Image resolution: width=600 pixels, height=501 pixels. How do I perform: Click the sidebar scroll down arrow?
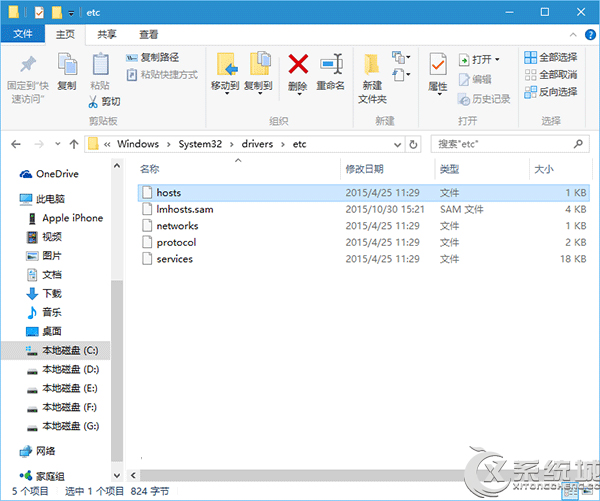click(x=117, y=476)
